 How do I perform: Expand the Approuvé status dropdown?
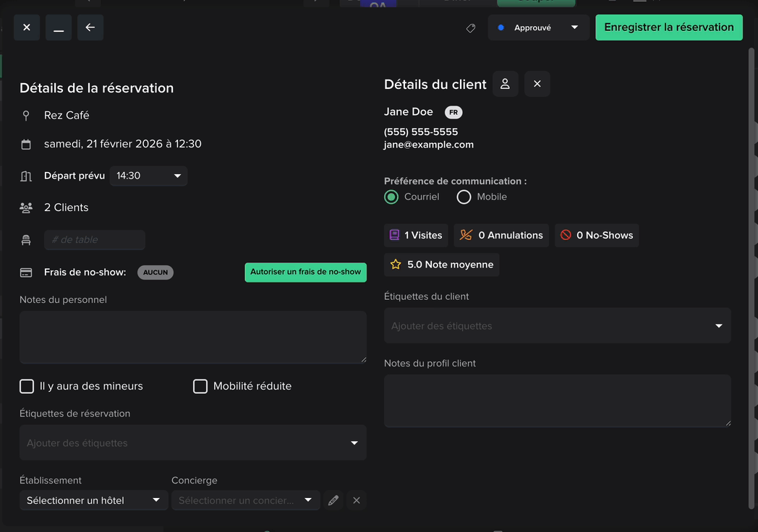pos(538,27)
